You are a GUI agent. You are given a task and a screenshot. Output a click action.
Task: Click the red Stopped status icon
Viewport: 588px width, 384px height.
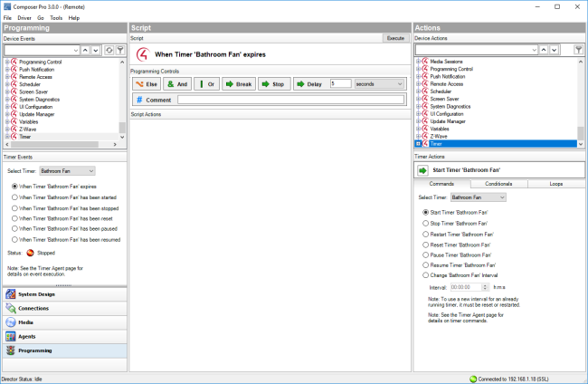[31, 253]
